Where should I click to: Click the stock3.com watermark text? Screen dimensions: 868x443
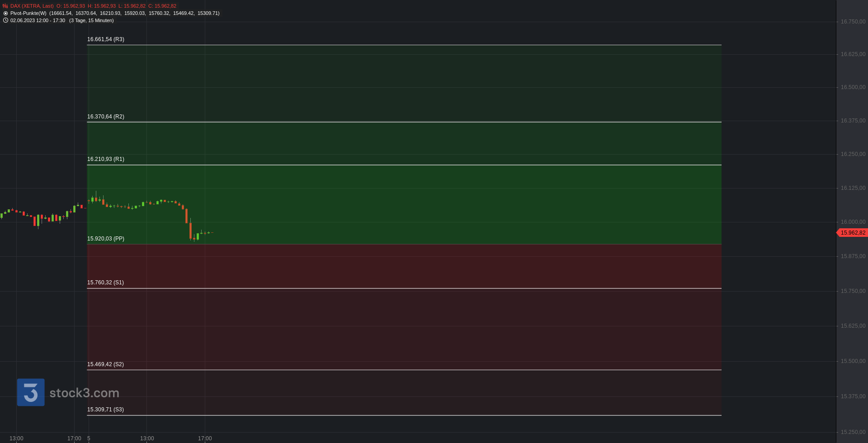pos(84,393)
